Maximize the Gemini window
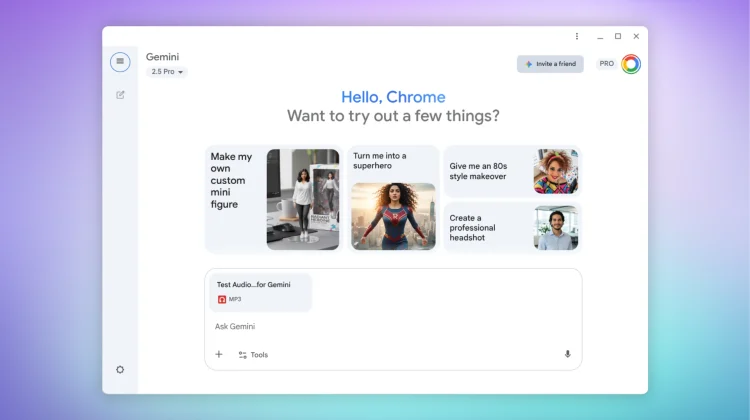Viewport: 750px width, 420px height. 617,36
